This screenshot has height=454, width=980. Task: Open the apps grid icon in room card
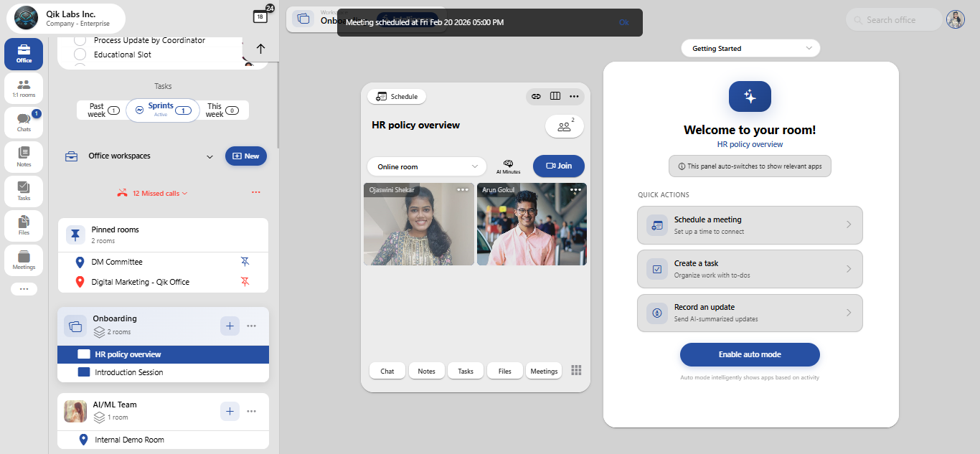[576, 370]
